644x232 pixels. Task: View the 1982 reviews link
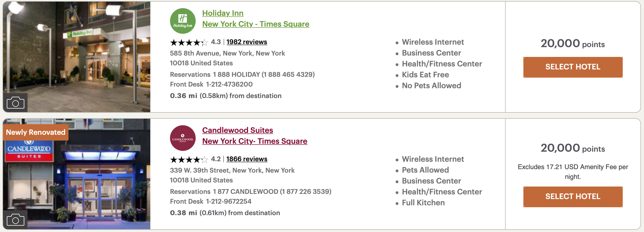click(247, 42)
